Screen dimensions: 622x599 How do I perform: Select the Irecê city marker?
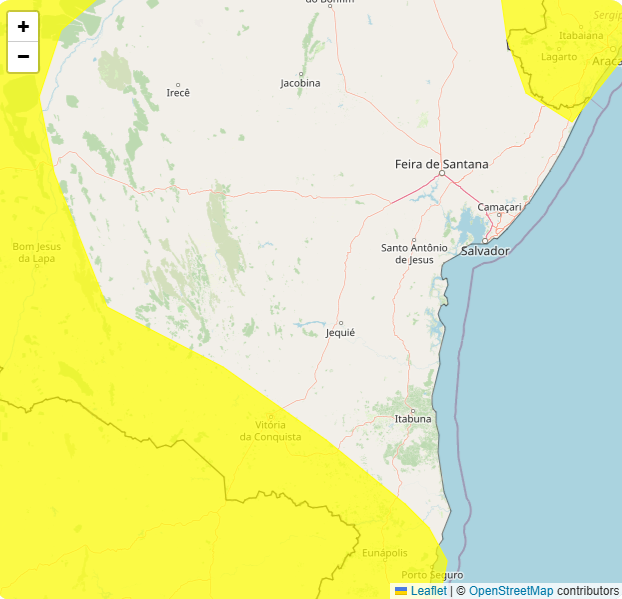point(178,85)
